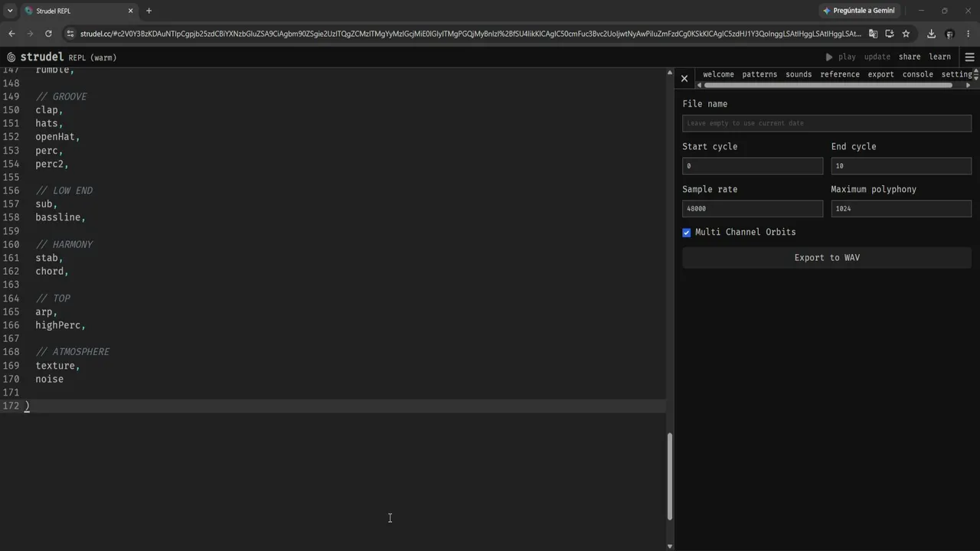Click the tab strip left scroll arrow

point(699,85)
